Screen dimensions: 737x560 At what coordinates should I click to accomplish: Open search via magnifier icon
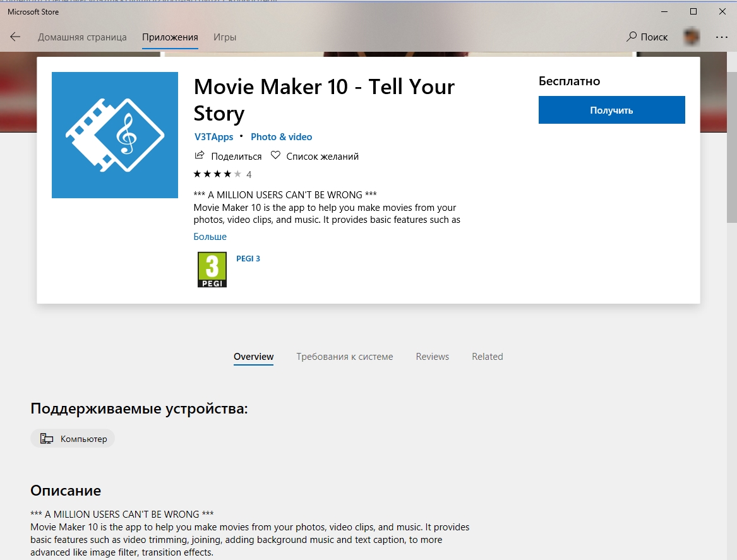click(632, 37)
